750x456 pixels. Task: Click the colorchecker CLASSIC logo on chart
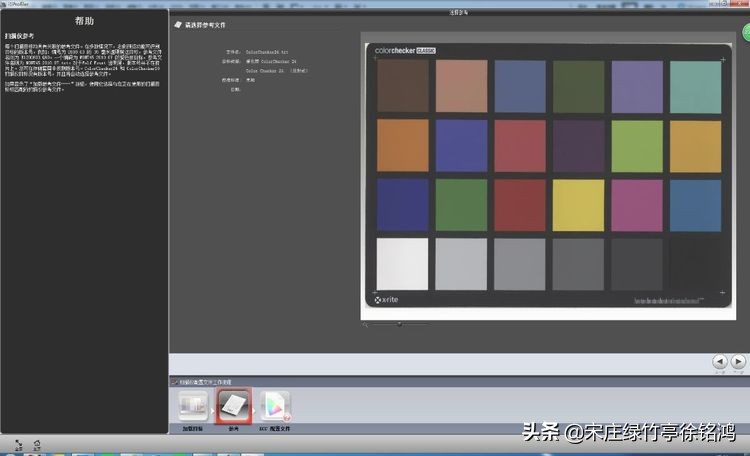tap(405, 50)
